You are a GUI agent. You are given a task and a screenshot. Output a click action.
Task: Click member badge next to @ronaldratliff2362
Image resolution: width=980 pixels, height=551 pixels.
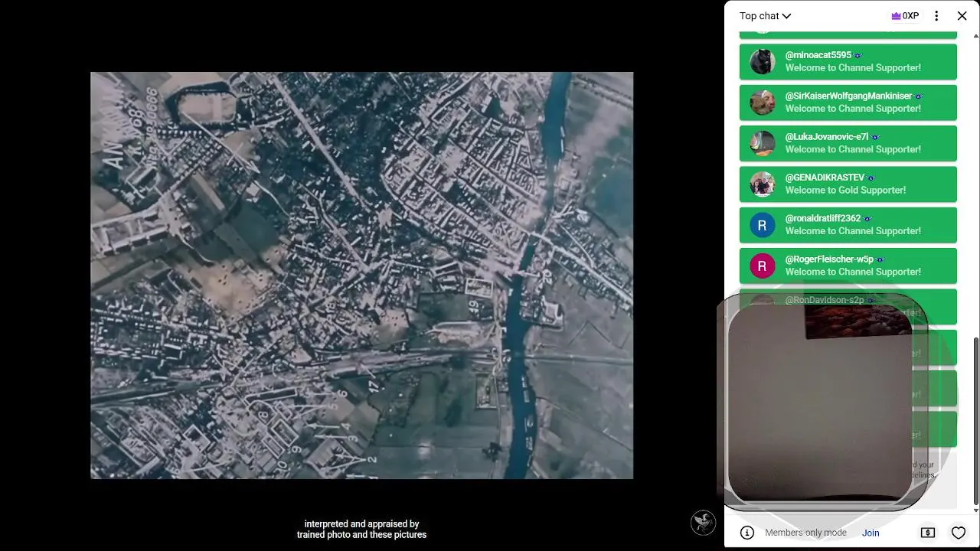[867, 219]
